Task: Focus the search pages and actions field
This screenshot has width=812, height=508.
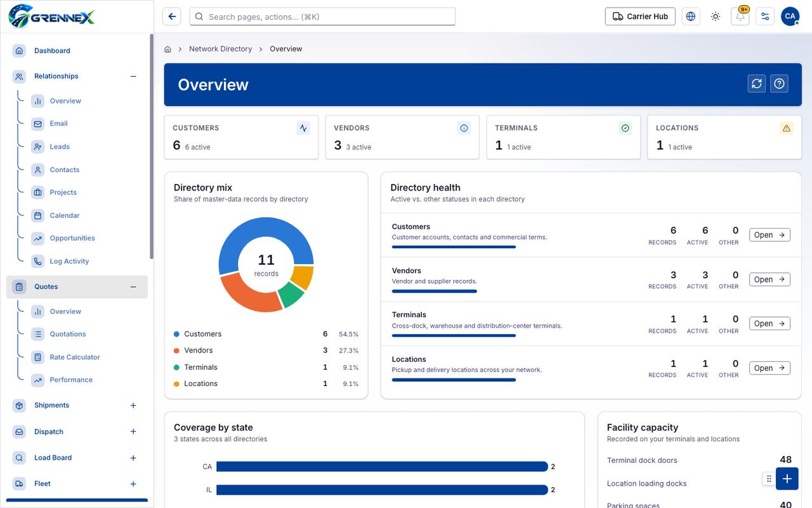Action: click(322, 17)
